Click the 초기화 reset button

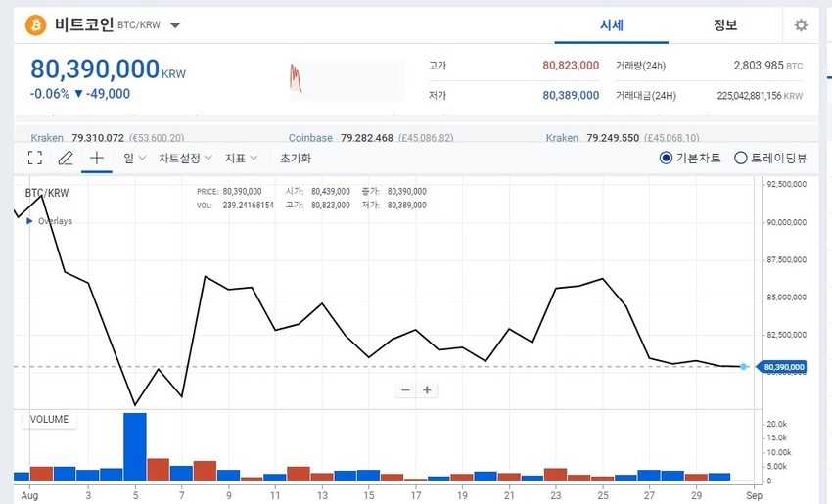pyautogui.click(x=296, y=158)
